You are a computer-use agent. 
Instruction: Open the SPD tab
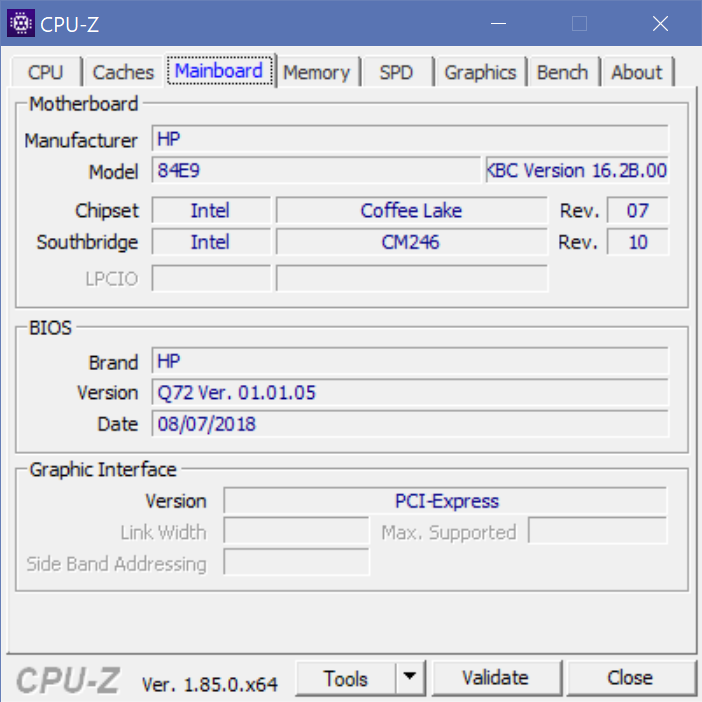click(397, 72)
